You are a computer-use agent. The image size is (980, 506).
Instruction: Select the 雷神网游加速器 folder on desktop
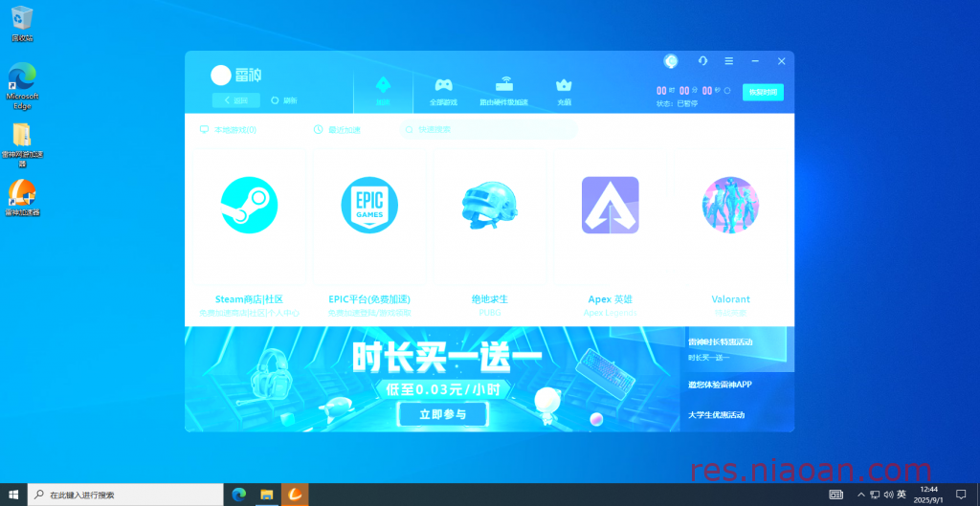22,145
